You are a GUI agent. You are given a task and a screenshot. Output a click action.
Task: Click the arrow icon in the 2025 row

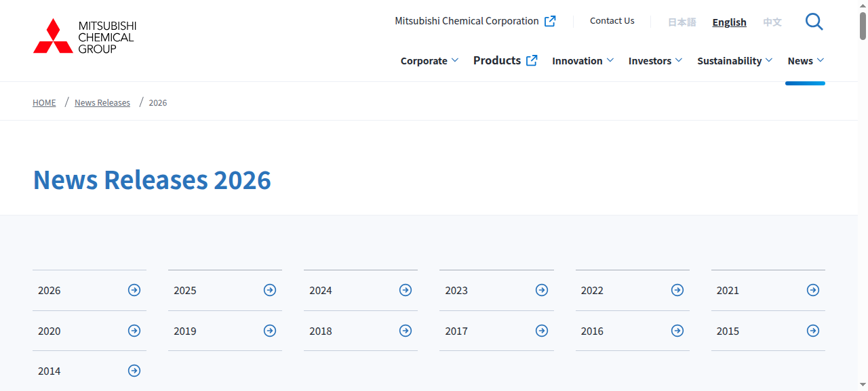click(x=270, y=290)
